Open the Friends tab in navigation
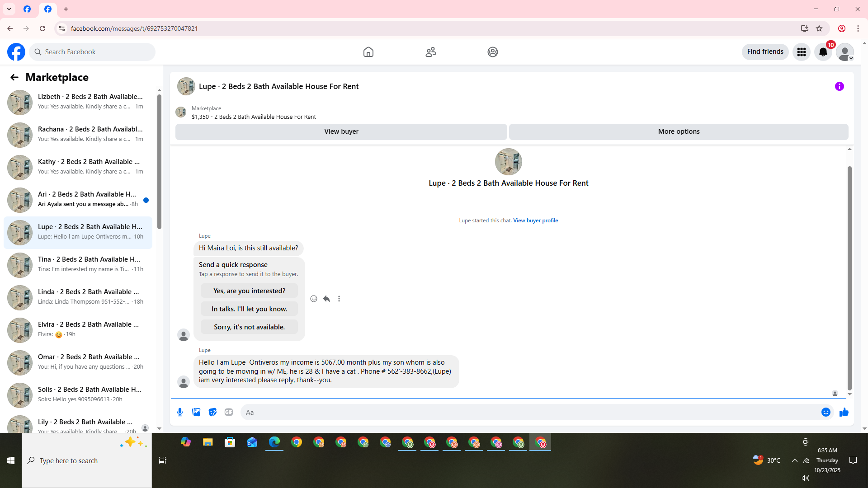 click(430, 52)
